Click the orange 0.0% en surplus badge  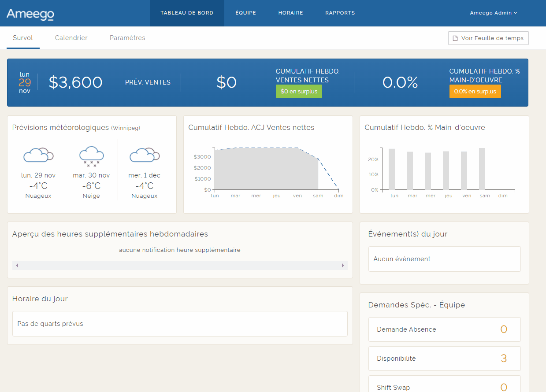click(x=475, y=92)
